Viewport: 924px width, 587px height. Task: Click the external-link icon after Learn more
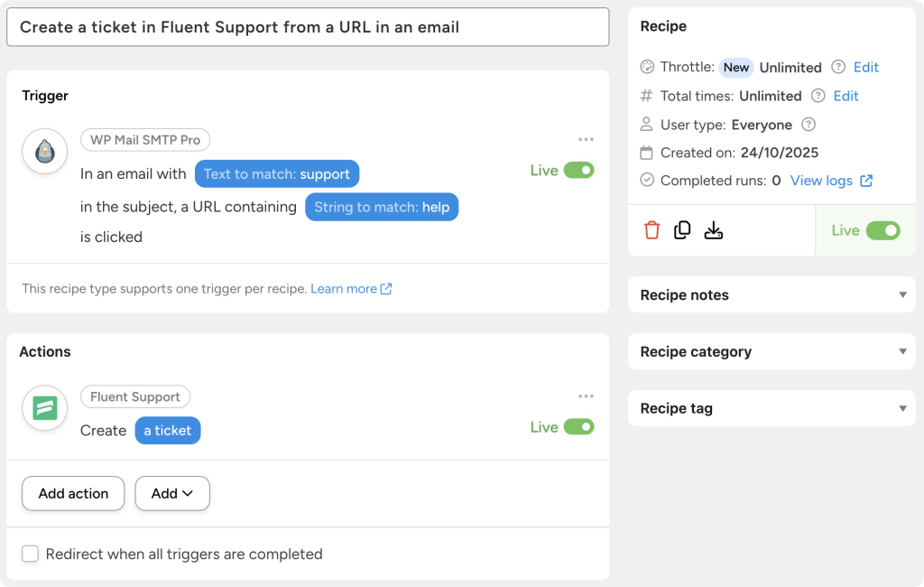click(x=387, y=288)
